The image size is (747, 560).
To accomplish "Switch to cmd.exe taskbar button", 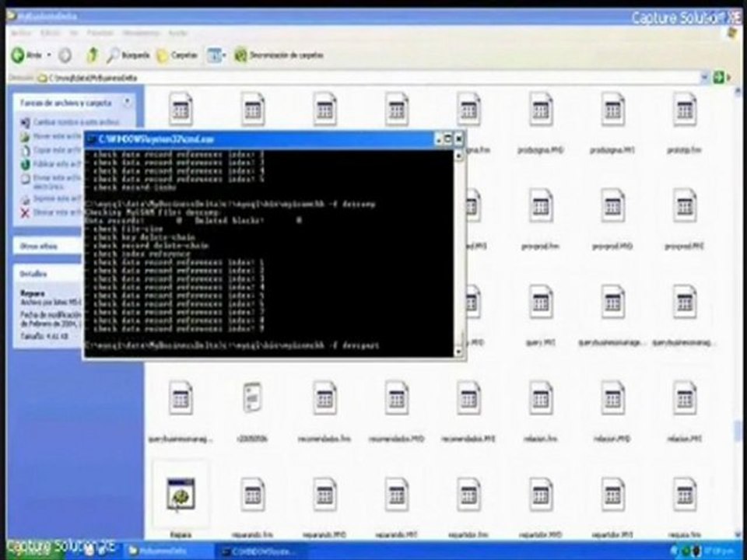I will (260, 551).
